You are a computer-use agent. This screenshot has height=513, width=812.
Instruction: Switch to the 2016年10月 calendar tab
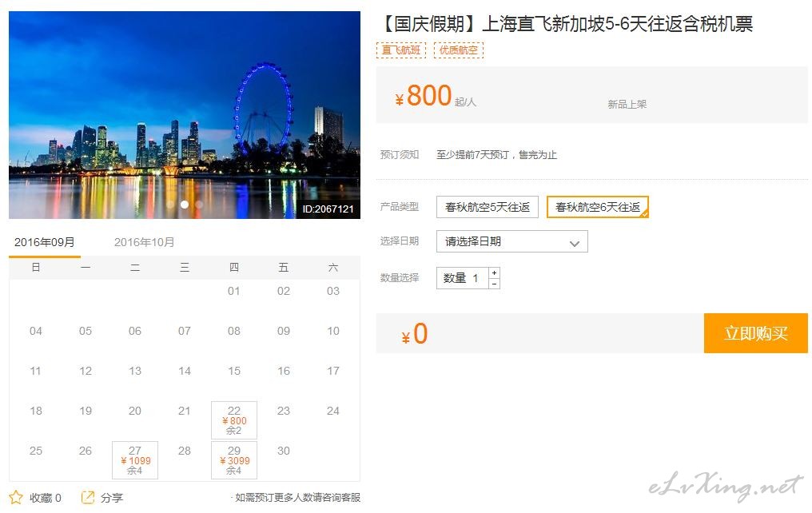pyautogui.click(x=144, y=242)
